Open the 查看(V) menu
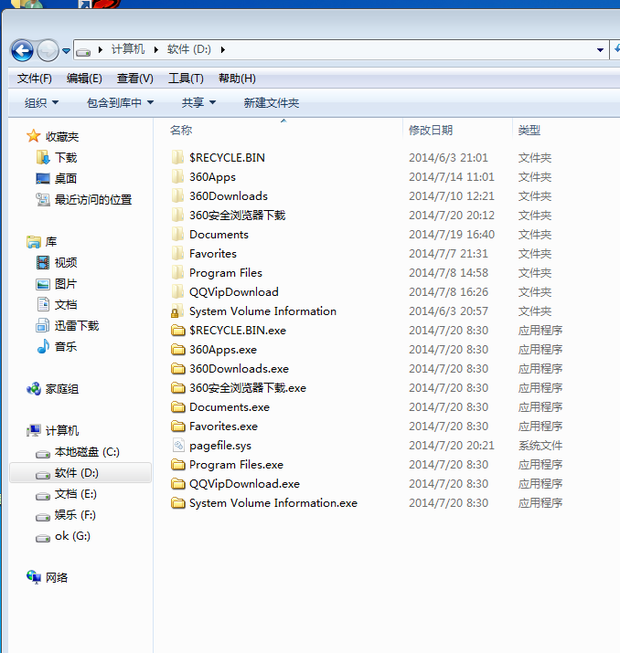 (135, 78)
